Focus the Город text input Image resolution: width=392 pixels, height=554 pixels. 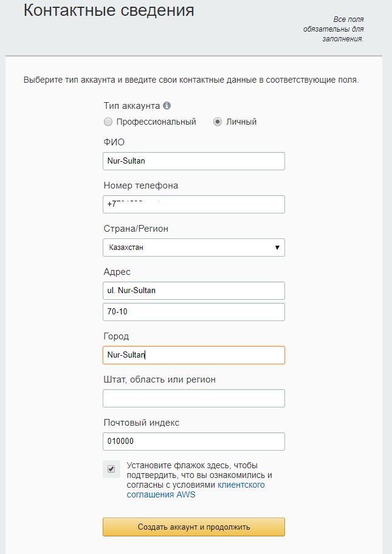(193, 355)
